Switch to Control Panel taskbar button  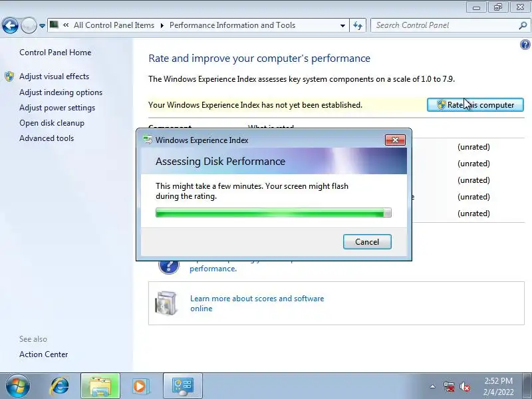(183, 386)
